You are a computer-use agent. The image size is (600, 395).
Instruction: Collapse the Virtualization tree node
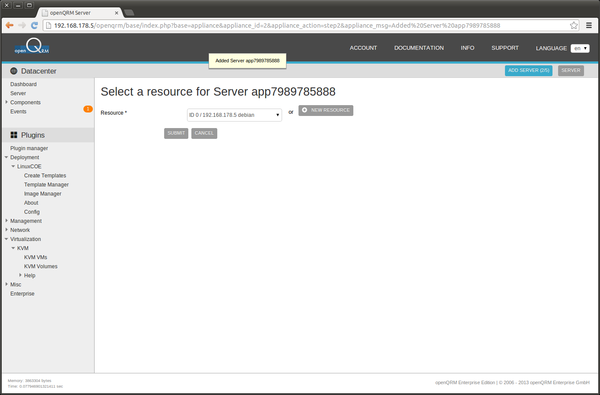[x=7, y=239]
